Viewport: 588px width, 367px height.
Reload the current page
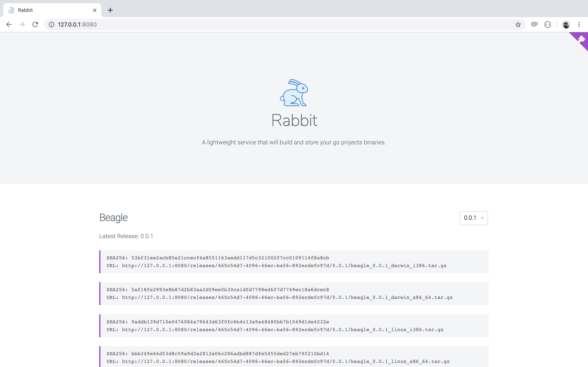35,24
